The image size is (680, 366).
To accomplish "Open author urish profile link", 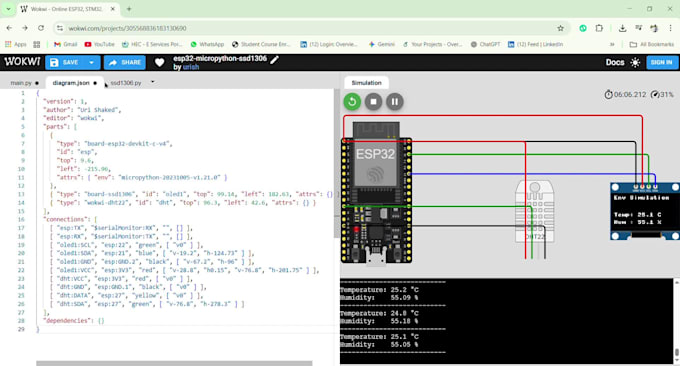I will click(191, 67).
